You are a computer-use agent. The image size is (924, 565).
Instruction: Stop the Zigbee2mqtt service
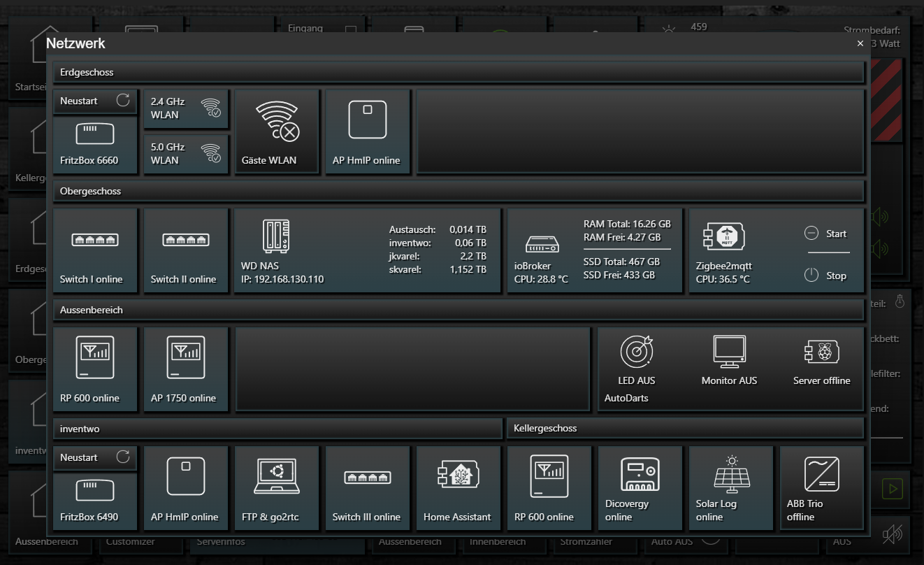[825, 276]
